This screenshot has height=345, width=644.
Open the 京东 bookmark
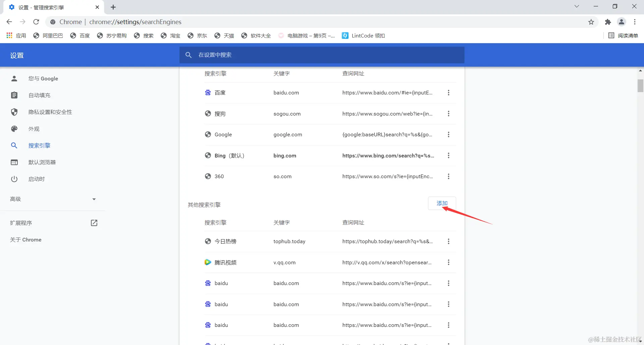[x=197, y=36]
